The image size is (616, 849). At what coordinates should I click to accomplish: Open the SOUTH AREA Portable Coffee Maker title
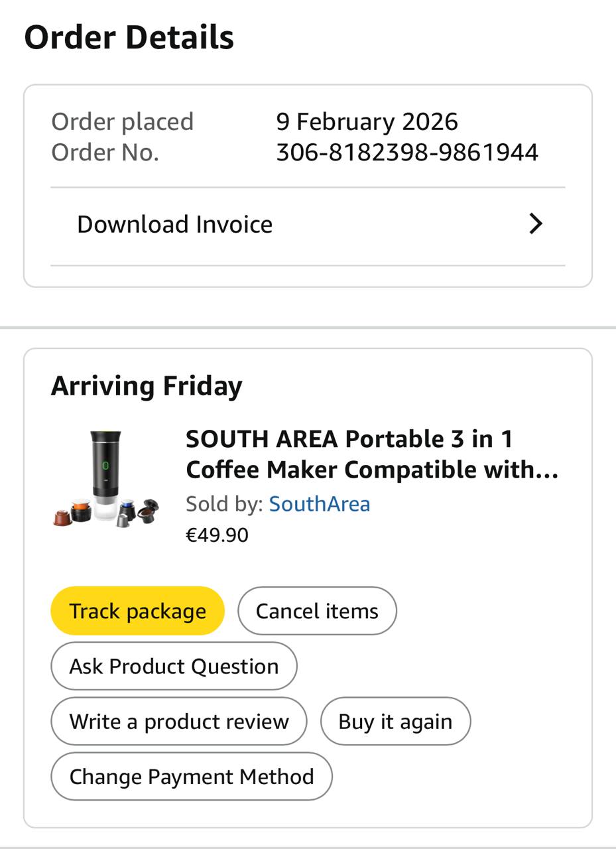click(371, 454)
